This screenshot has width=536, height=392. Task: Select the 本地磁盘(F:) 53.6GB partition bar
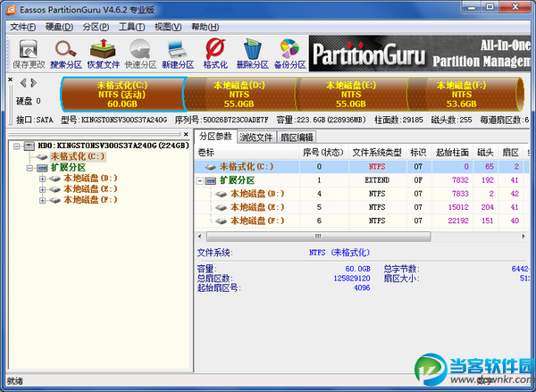point(462,95)
